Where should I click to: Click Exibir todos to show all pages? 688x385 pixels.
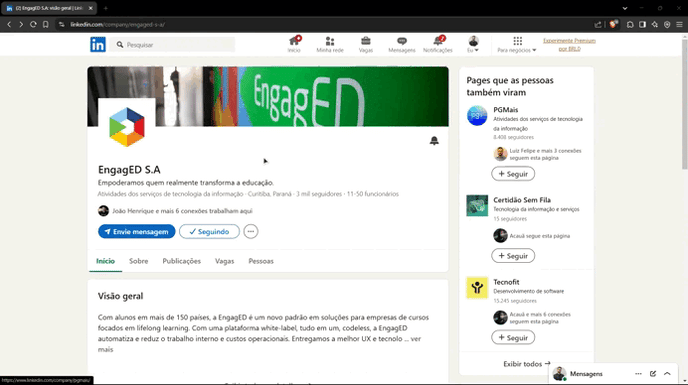(x=527, y=364)
